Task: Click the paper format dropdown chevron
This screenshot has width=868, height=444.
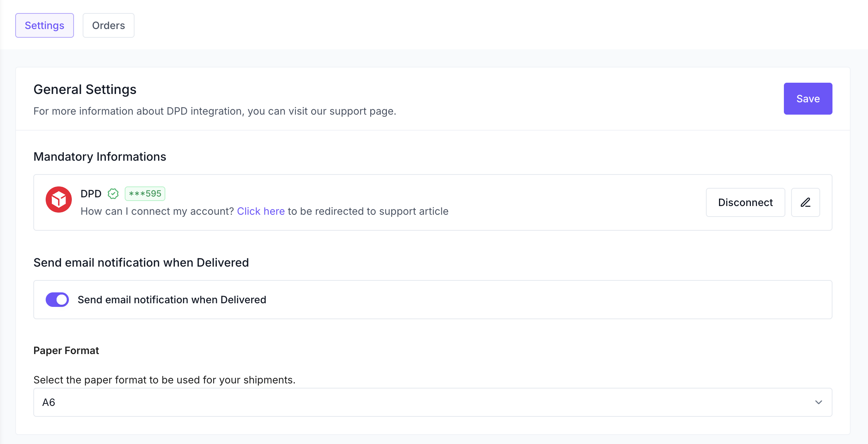Action: [819, 402]
